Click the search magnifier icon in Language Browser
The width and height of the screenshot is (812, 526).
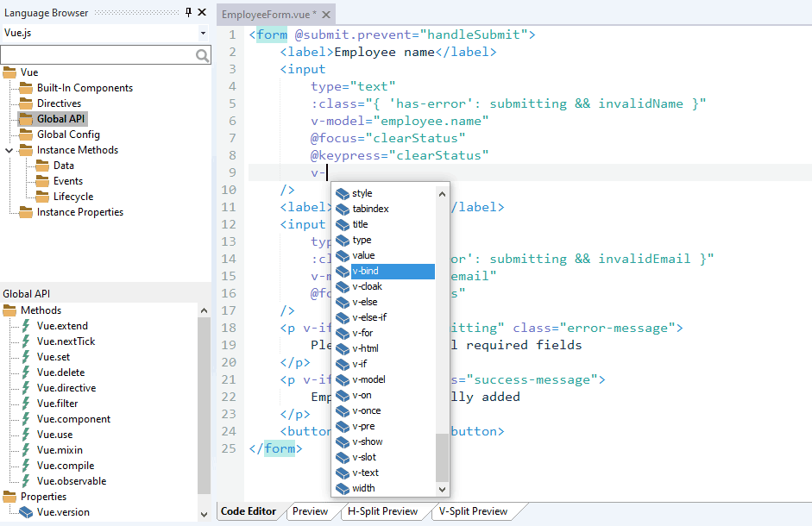pos(203,56)
